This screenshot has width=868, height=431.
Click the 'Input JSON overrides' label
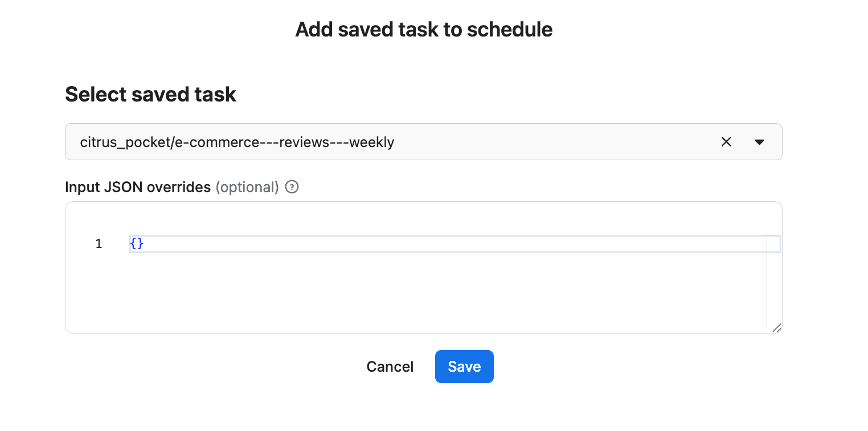point(138,187)
